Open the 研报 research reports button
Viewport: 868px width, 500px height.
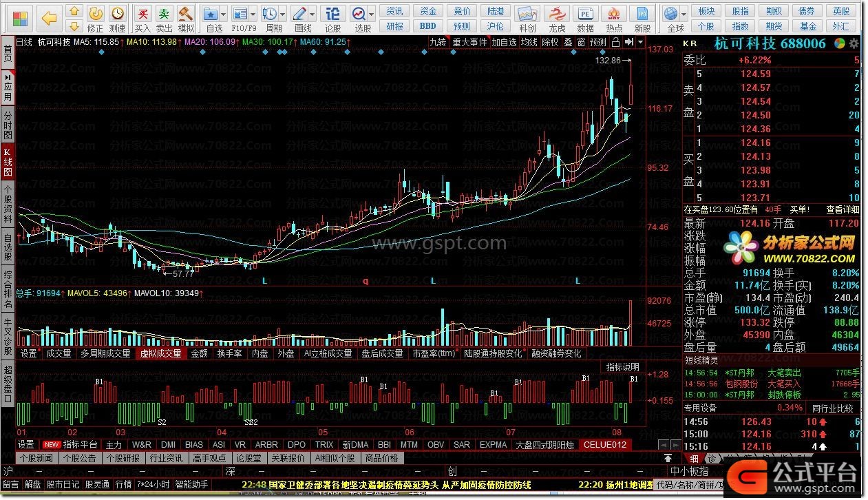tap(395, 26)
